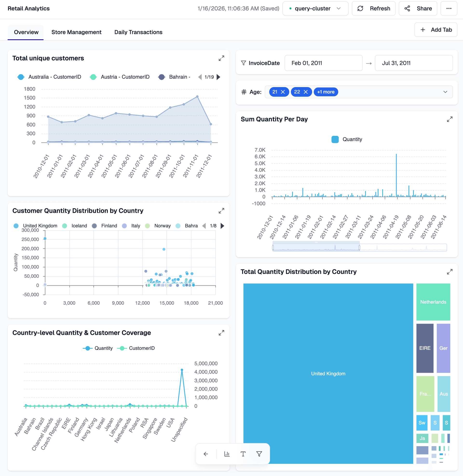This screenshot has height=476, width=463.
Task: Remove the Age 21 filter chip
Action: [283, 92]
